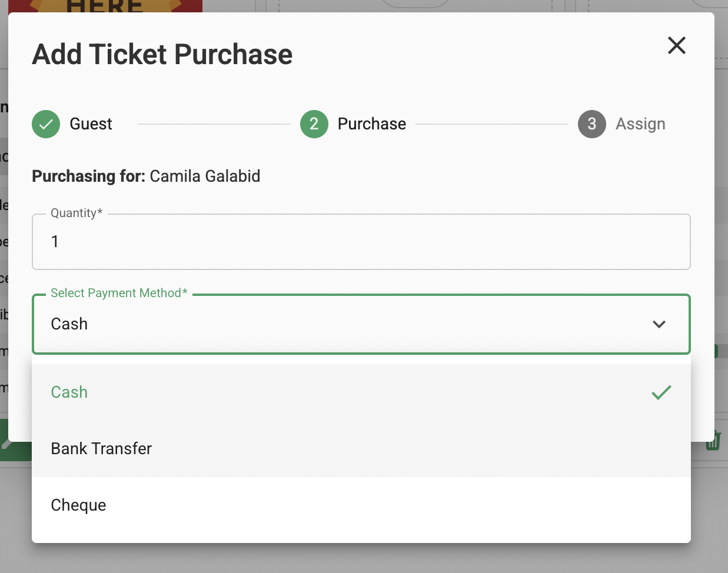728x573 pixels.
Task: Close the Add Ticket Purchase dialog
Action: point(677,45)
